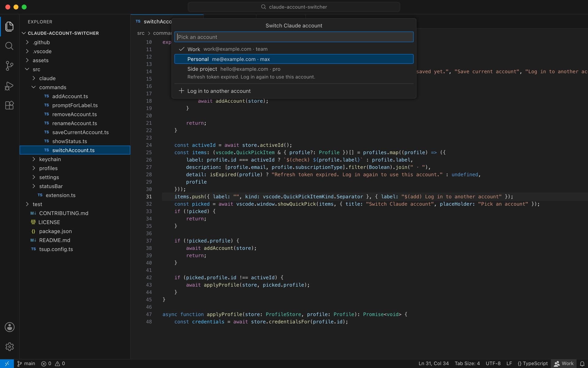This screenshot has height=368, width=588.
Task: Collapse the src folder
Action: [75, 69]
